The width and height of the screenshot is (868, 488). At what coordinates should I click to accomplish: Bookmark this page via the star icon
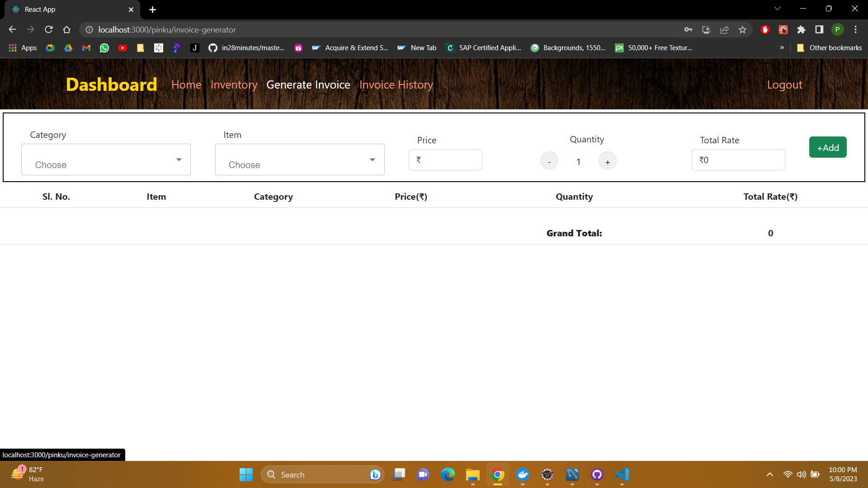pos(742,29)
